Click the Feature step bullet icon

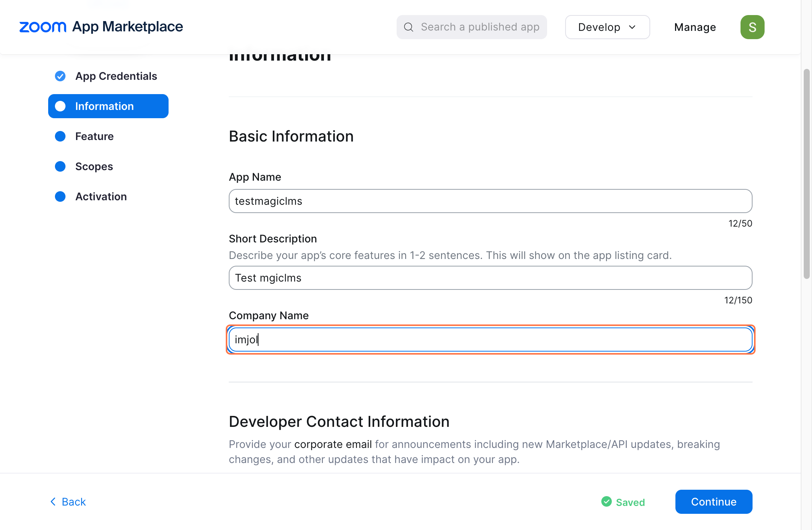[60, 136]
